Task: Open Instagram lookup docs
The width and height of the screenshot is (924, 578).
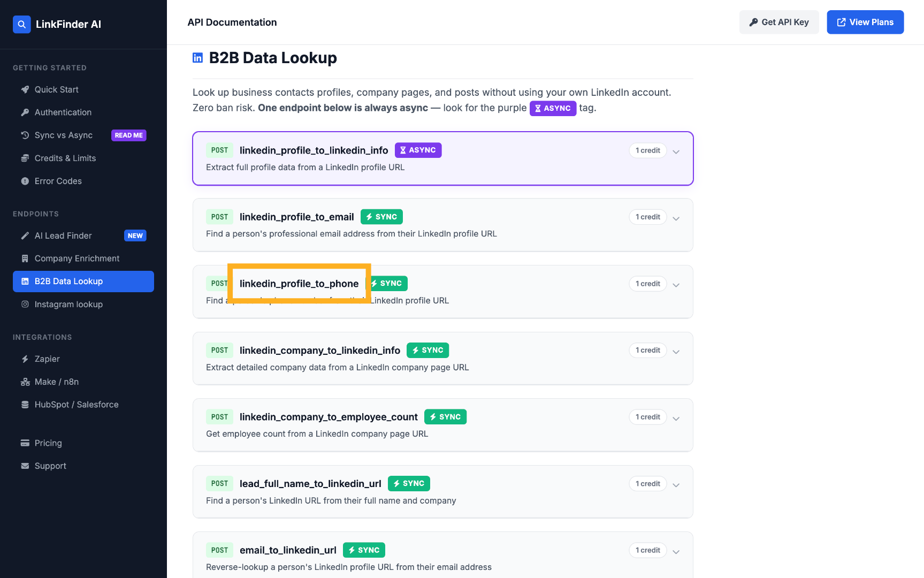Action: [x=83, y=305]
